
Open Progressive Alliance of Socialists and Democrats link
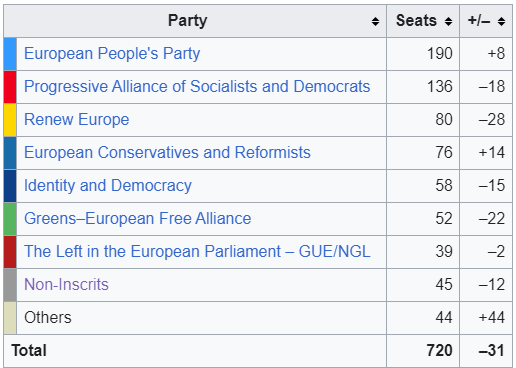(197, 87)
